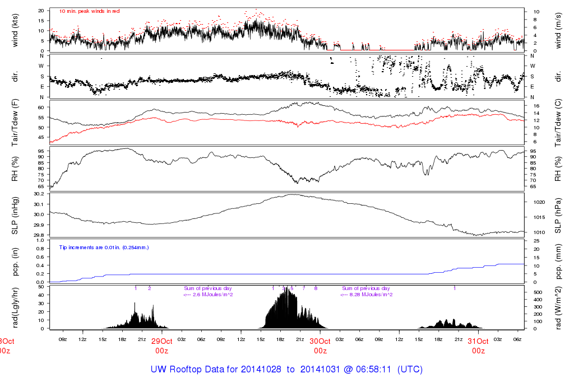This screenshot has width=574, height=392.
Task: Select the "30Oct" date label
Action: pyautogui.click(x=320, y=341)
